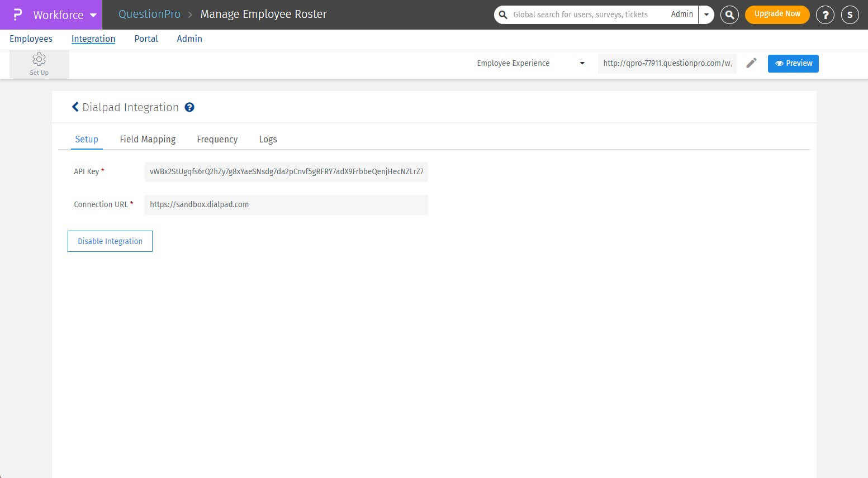The width and height of the screenshot is (868, 478).
Task: Disable the Dialpad integration
Action: click(110, 241)
